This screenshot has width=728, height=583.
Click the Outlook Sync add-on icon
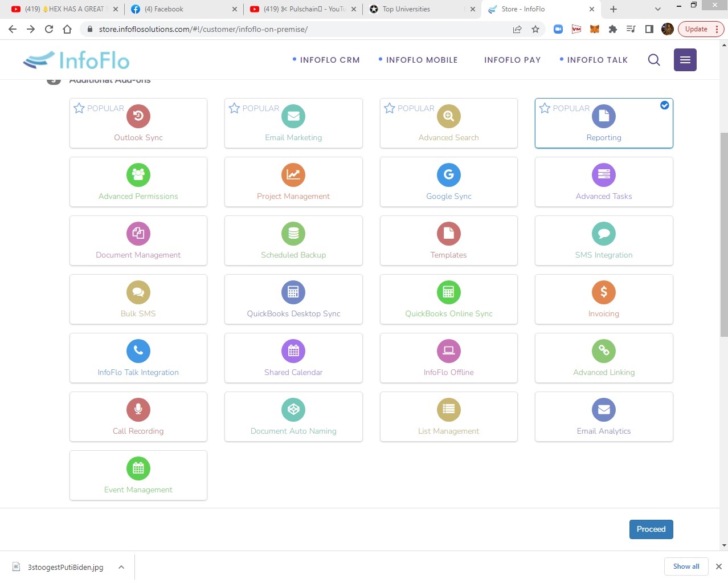coord(138,116)
